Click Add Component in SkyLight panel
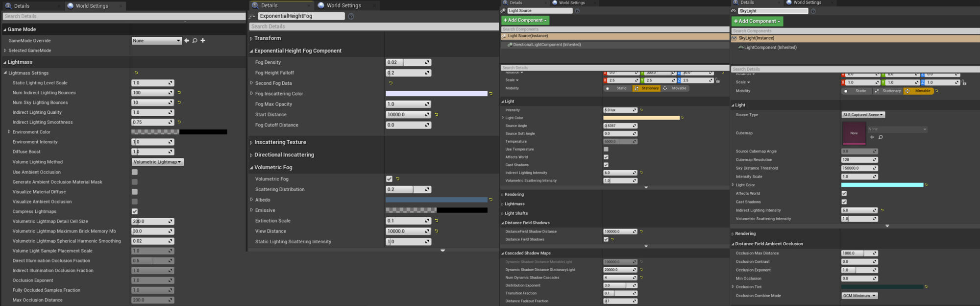Screen dimensions: 980x306 pyautogui.click(x=758, y=21)
